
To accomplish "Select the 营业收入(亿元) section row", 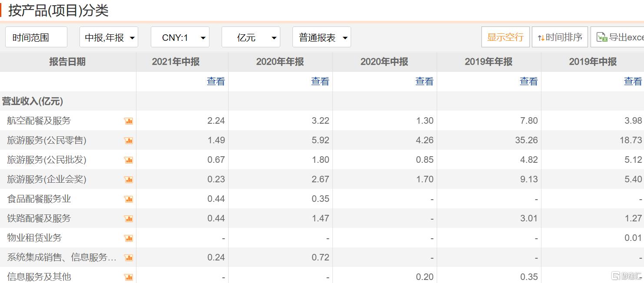I will click(322, 101).
